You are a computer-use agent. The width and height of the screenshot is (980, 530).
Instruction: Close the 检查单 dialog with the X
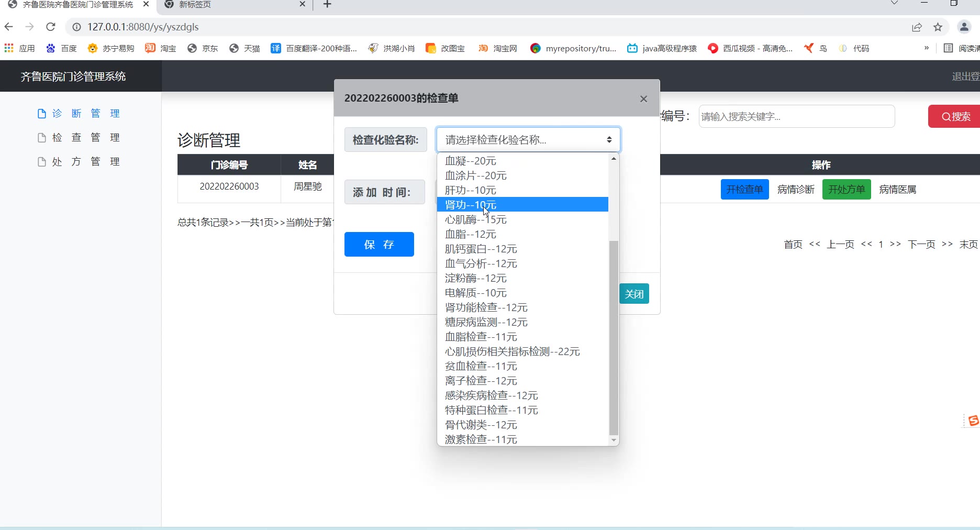click(643, 98)
